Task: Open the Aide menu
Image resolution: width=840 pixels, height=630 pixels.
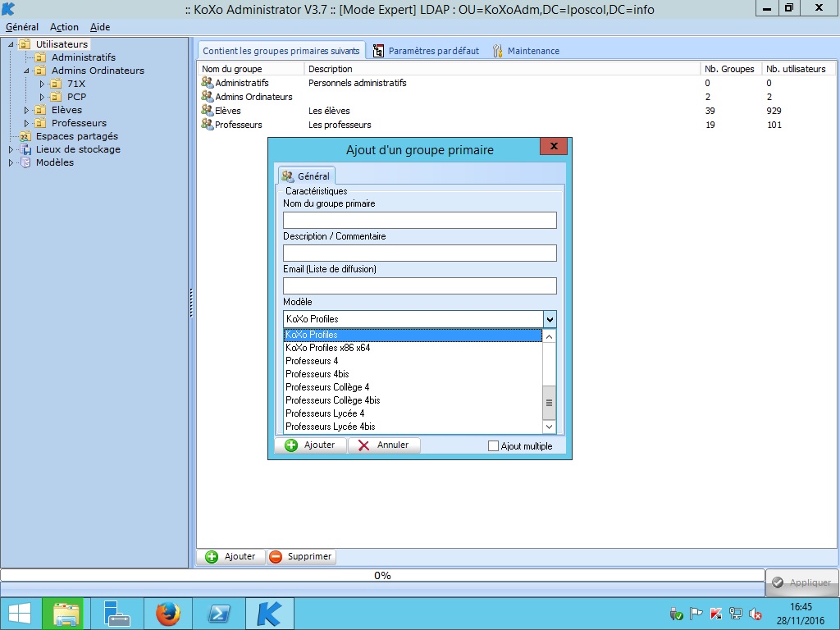Action: 99,27
